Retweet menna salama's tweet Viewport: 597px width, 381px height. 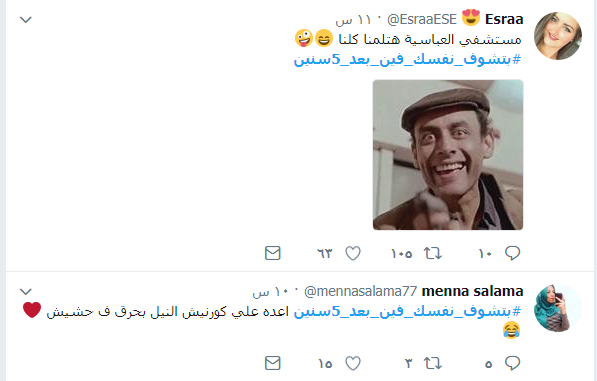(433, 363)
